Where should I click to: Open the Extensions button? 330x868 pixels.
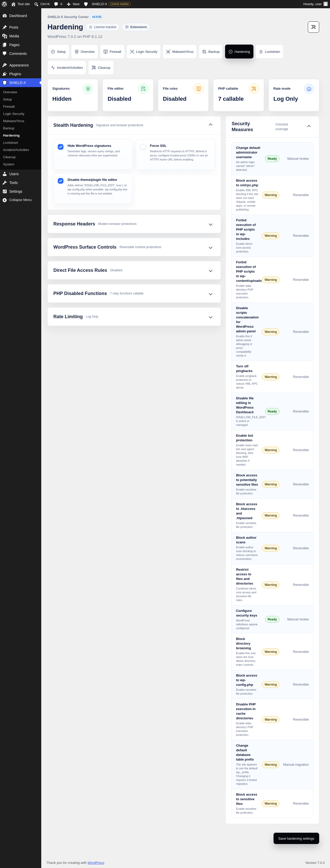pyautogui.click(x=136, y=27)
